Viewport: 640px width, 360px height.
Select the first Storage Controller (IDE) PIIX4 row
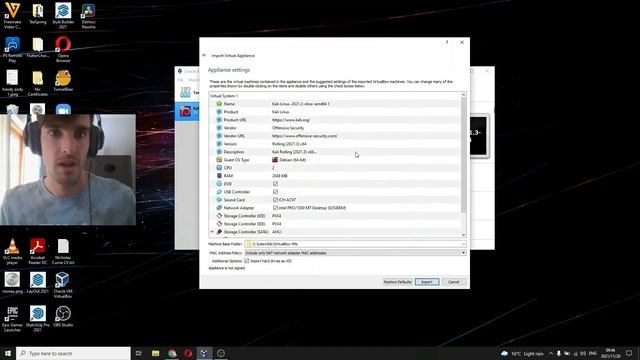tap(335, 216)
